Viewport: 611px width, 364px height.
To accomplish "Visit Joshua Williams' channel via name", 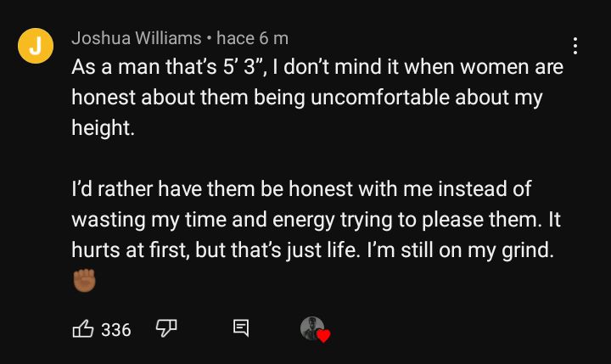I will [x=137, y=38].
